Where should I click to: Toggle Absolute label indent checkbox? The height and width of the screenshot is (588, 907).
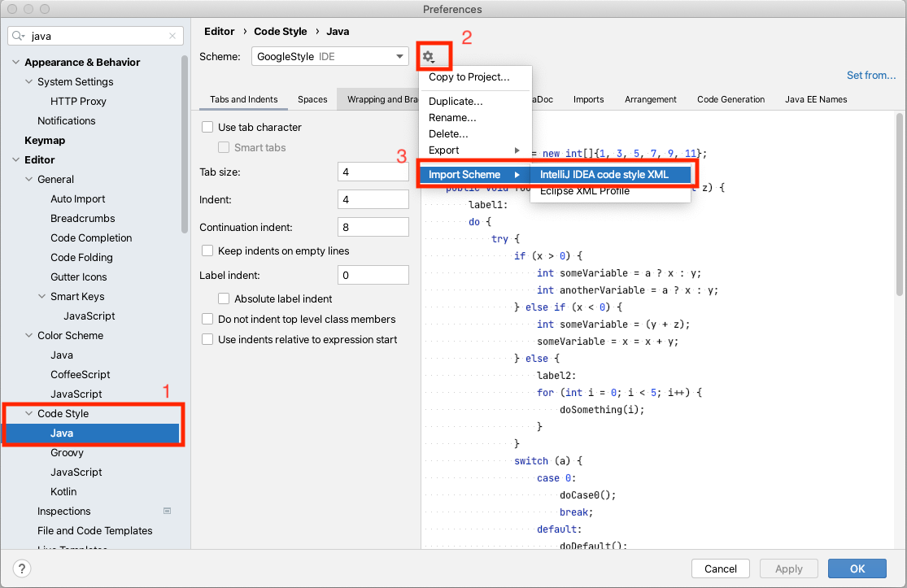[224, 299]
